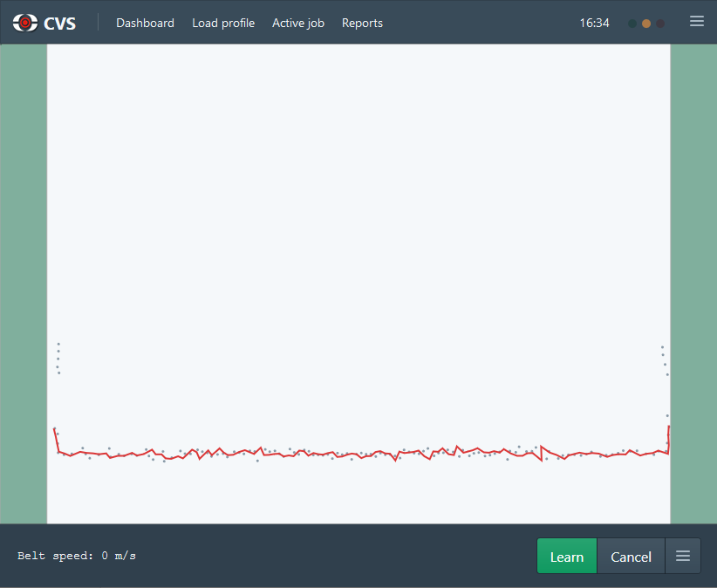Cancel the current operation
The width and height of the screenshot is (717, 588).
point(631,556)
